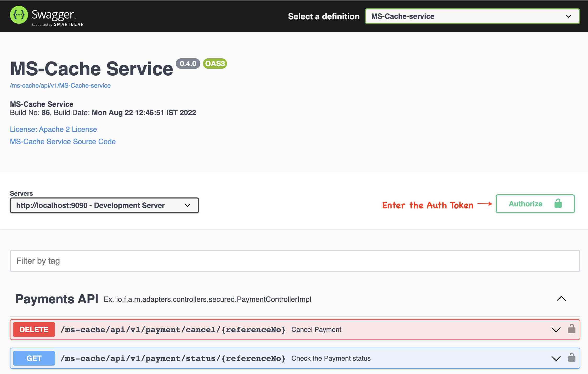
Task: Click the lock icon on GET status row
Action: click(572, 358)
